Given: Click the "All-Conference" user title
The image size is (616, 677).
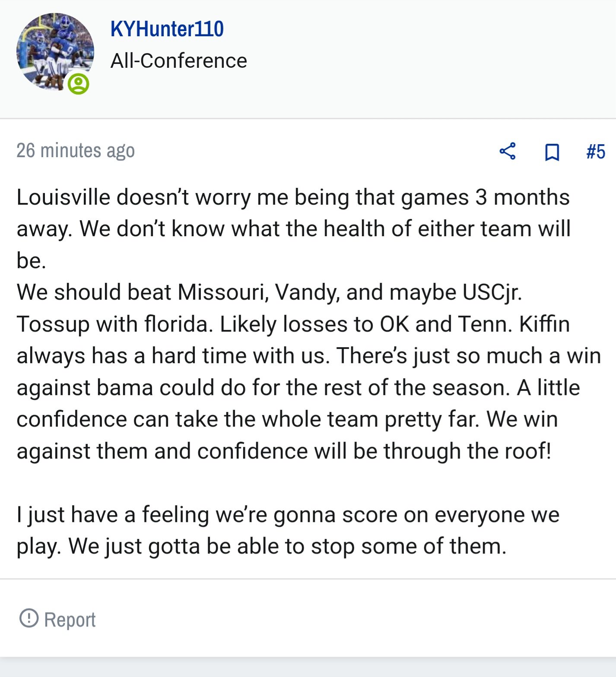Looking at the screenshot, I should pos(179,61).
